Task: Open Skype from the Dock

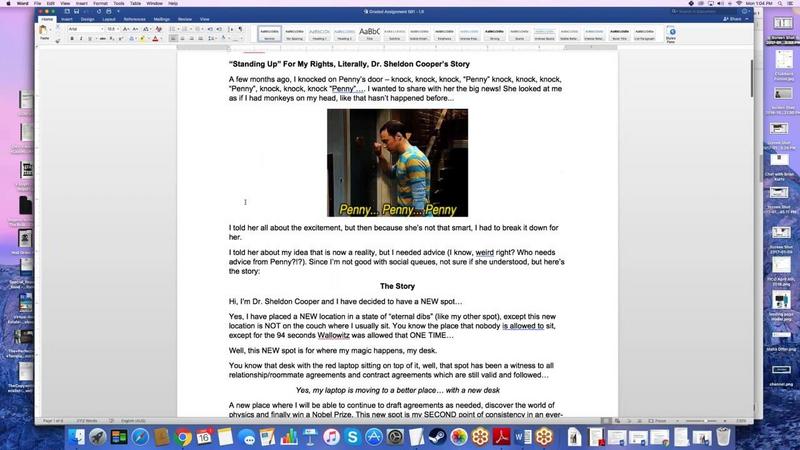Action: click(353, 437)
